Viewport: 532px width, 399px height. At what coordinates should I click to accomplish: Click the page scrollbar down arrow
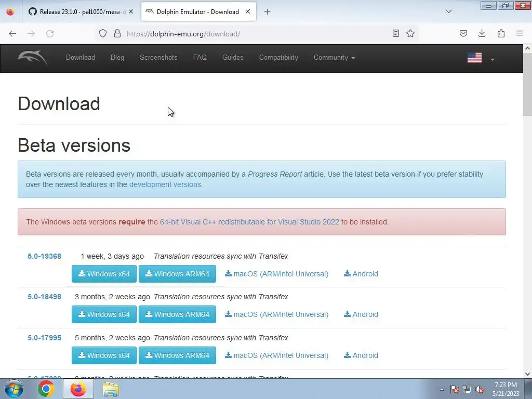[528, 374]
